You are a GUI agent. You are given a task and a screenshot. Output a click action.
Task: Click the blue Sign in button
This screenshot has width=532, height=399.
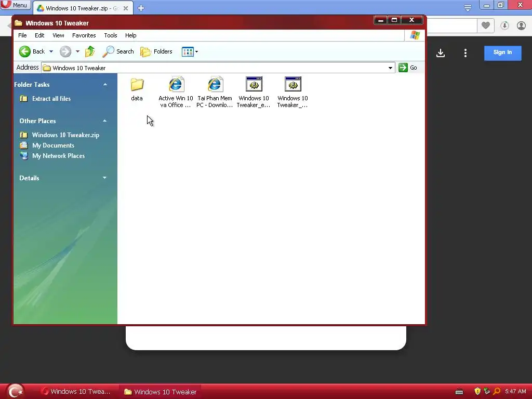pyautogui.click(x=502, y=52)
